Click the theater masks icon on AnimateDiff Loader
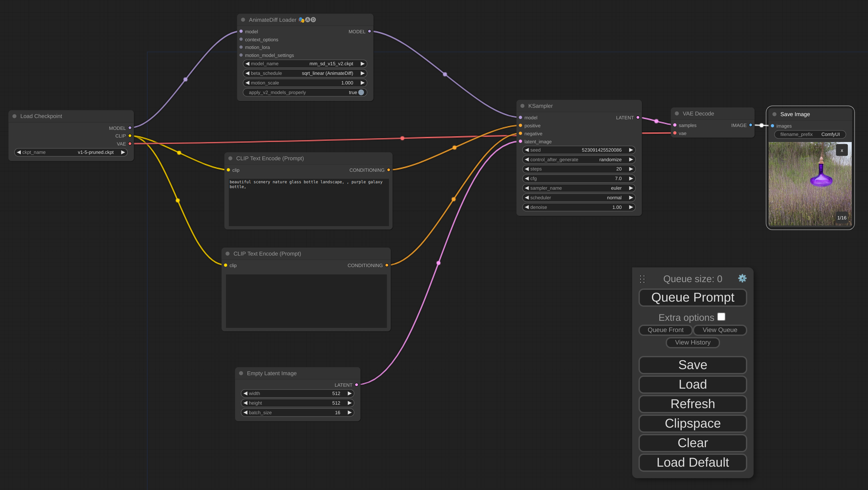Screen dimensions: 868x490 (301, 20)
